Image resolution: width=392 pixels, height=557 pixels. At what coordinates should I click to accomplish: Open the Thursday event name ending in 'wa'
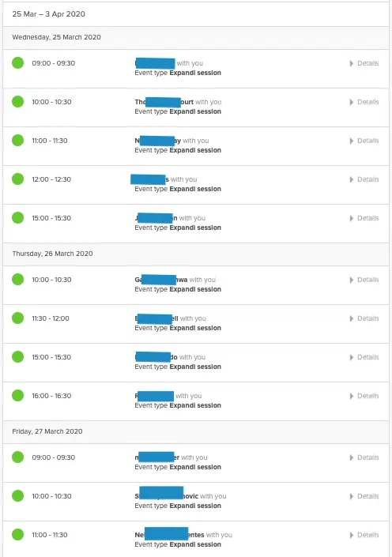[161, 280]
